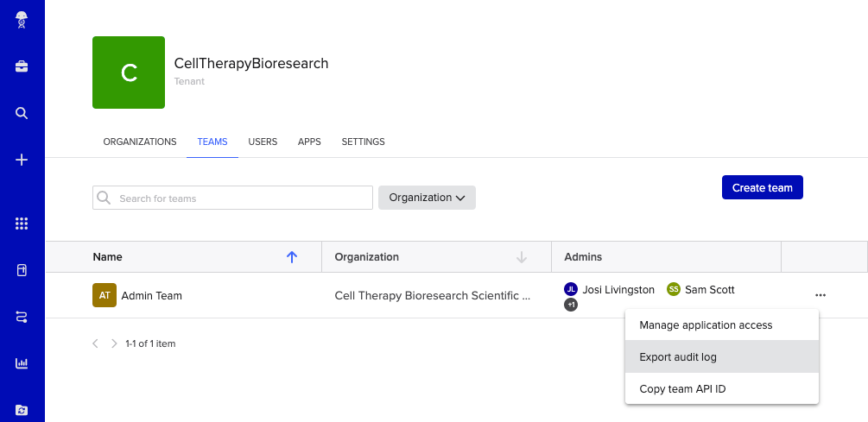Image resolution: width=868 pixels, height=422 pixels.
Task: Switch to the Users tab
Action: 263,142
